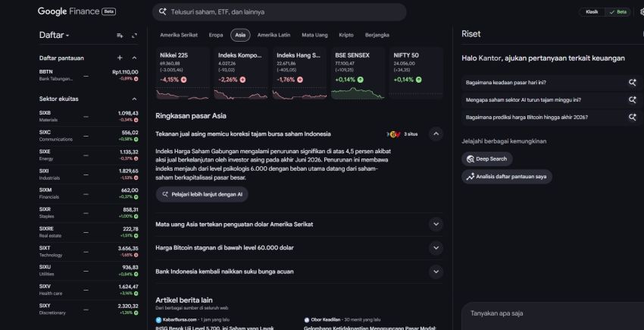The image size is (644, 330).
Task: Click Analisis daftar pantauan saya button
Action: (x=506, y=177)
